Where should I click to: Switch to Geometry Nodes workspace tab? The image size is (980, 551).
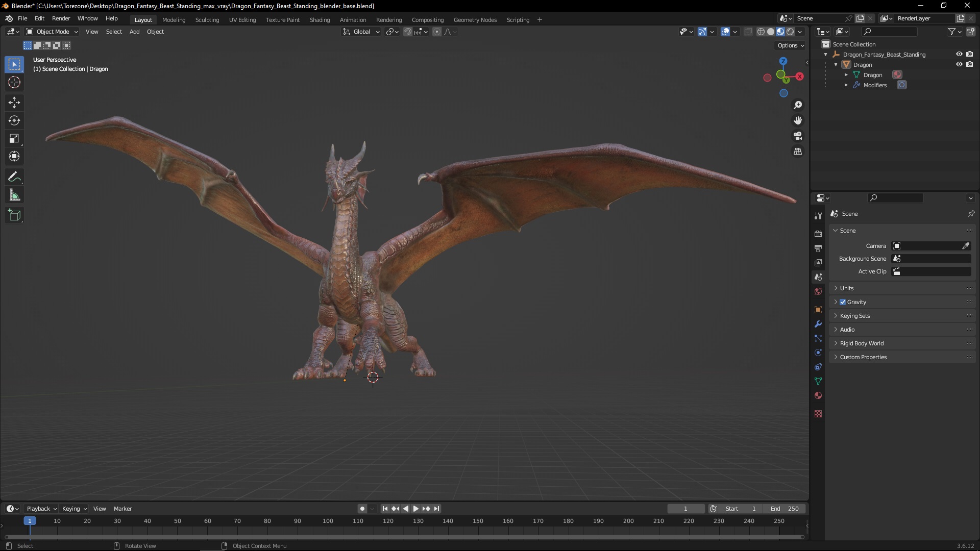(x=475, y=20)
